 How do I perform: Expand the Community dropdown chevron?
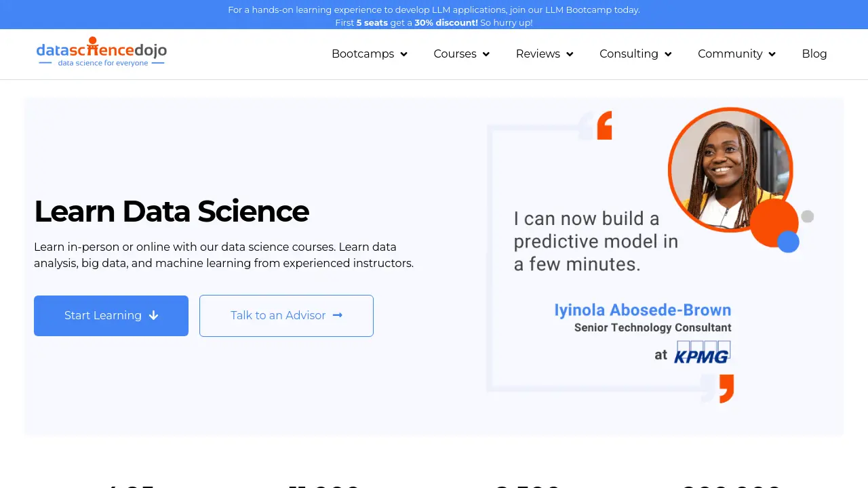(x=772, y=54)
